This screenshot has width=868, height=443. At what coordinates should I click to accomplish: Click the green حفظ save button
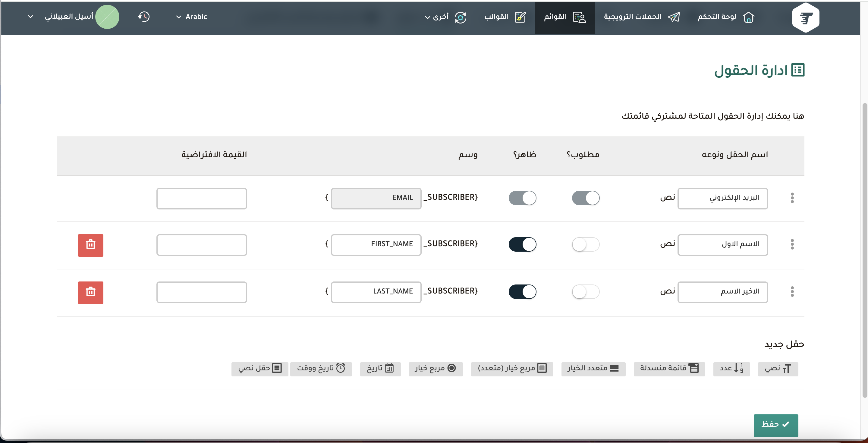click(775, 425)
